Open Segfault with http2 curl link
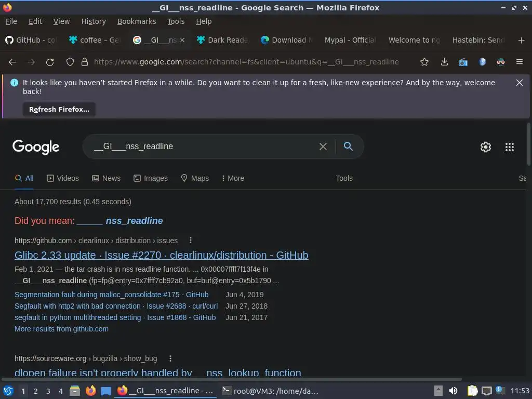Viewport: 532px width, 399px height. (x=116, y=306)
